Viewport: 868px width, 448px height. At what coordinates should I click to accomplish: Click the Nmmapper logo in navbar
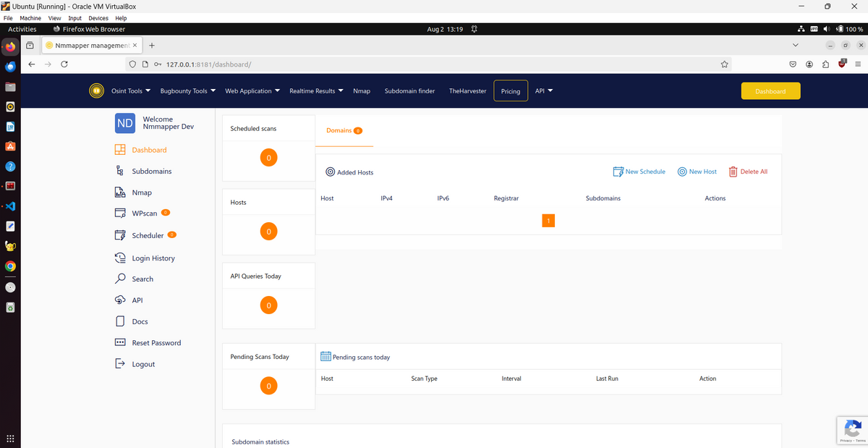pyautogui.click(x=96, y=91)
